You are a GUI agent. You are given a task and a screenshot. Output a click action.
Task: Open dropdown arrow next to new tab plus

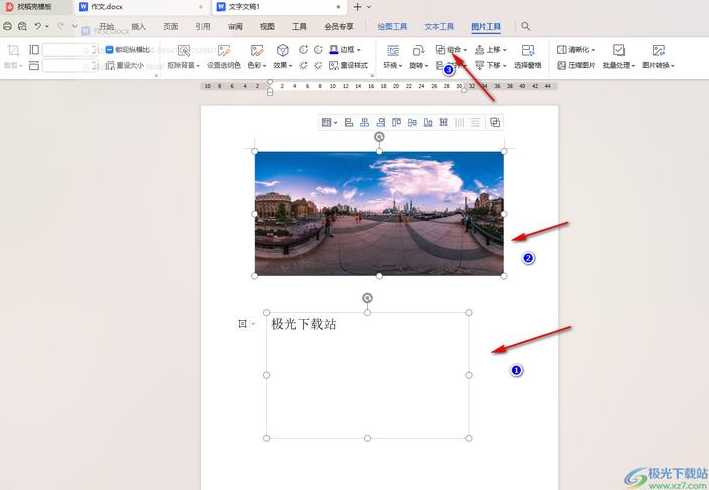369,7
